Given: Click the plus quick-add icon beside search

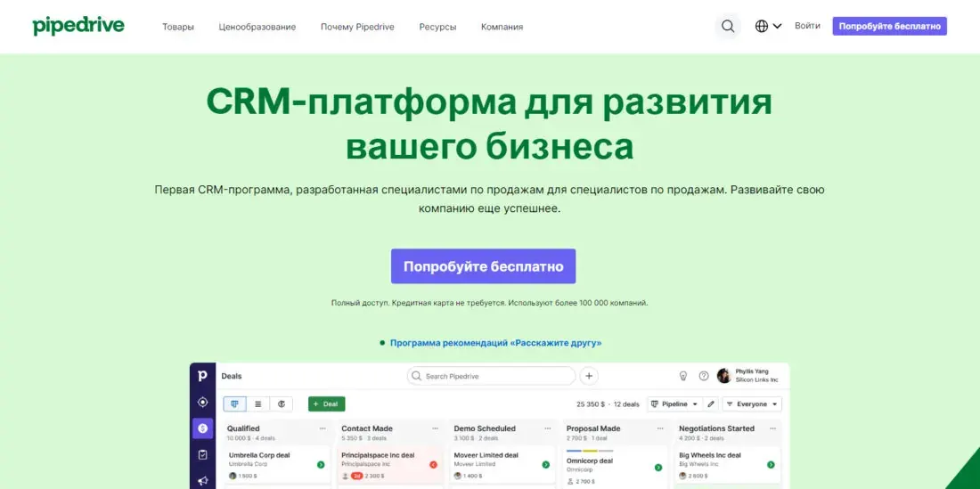Looking at the screenshot, I should [589, 376].
